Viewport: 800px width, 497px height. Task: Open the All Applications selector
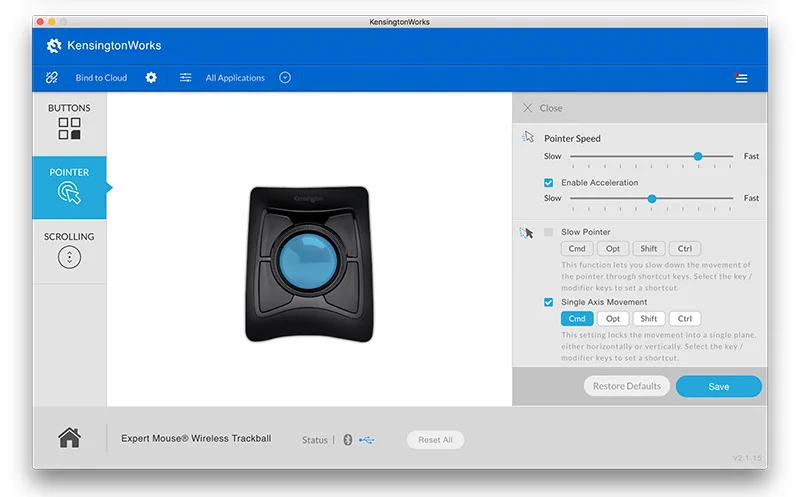pos(235,78)
